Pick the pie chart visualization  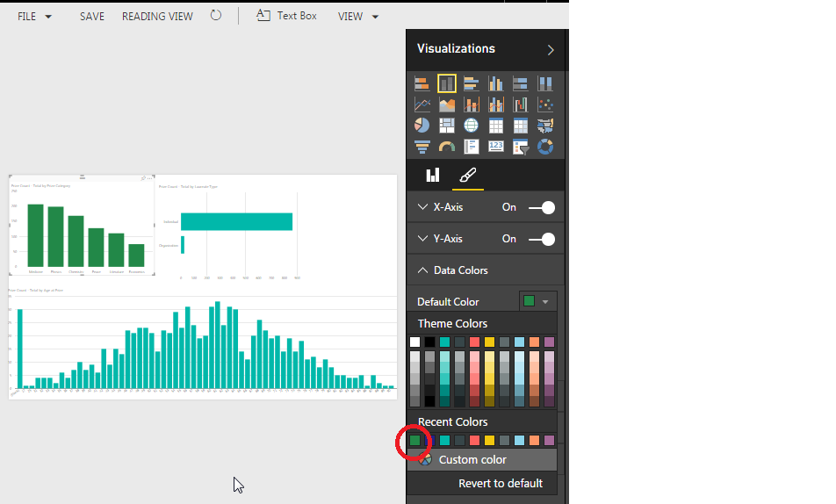pos(422,126)
